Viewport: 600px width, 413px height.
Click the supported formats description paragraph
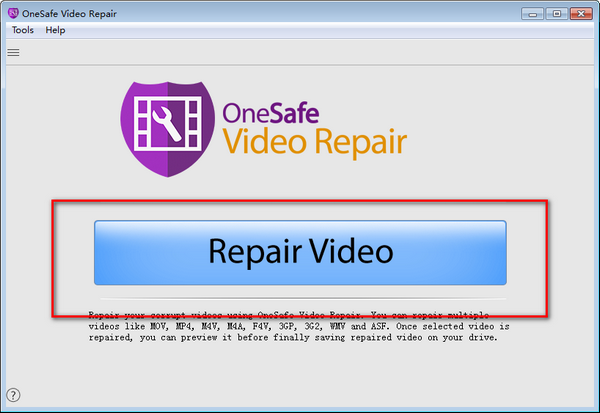point(299,326)
